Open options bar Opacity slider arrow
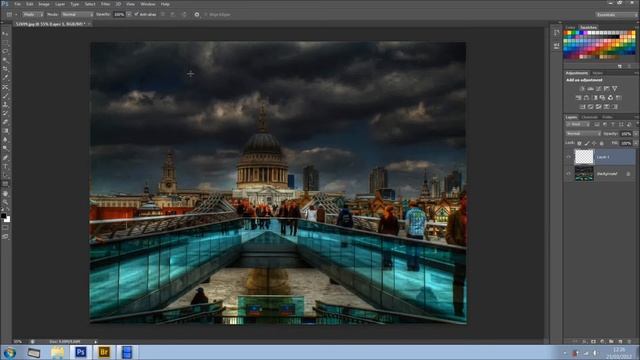Viewport: 640px width, 360px height. pyautogui.click(x=129, y=14)
